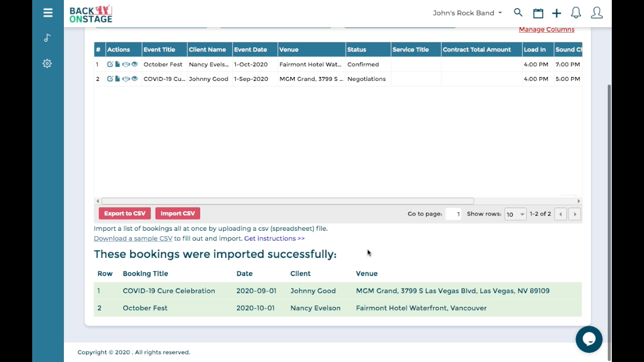Click Nancy Evels... client name cell
The image size is (644, 362).
pos(209,64)
